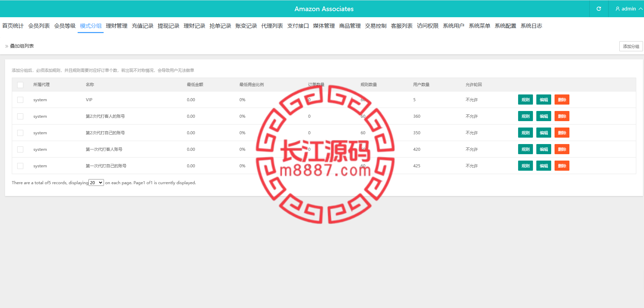The width and height of the screenshot is (644, 308).
Task: Open 规则 for 第一次代打自己的账号
Action: (x=526, y=166)
